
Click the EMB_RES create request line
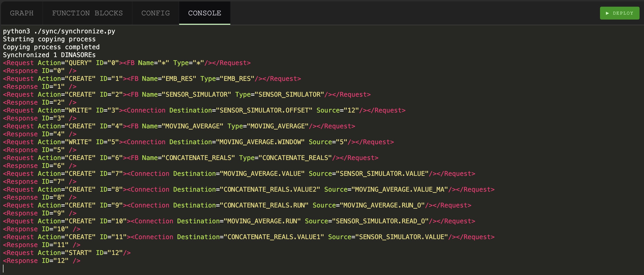[152, 79]
